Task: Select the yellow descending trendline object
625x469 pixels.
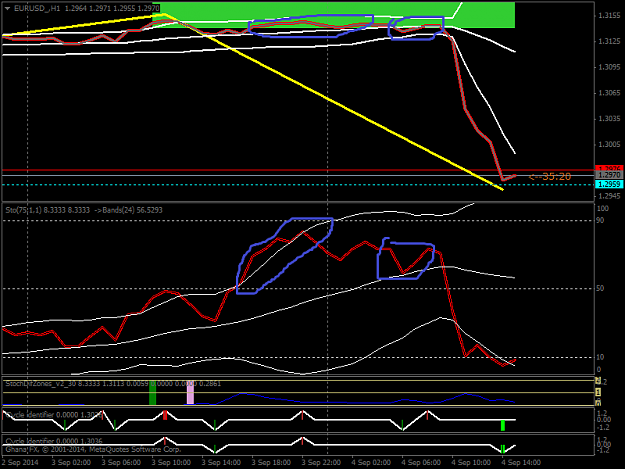Action: point(333,102)
